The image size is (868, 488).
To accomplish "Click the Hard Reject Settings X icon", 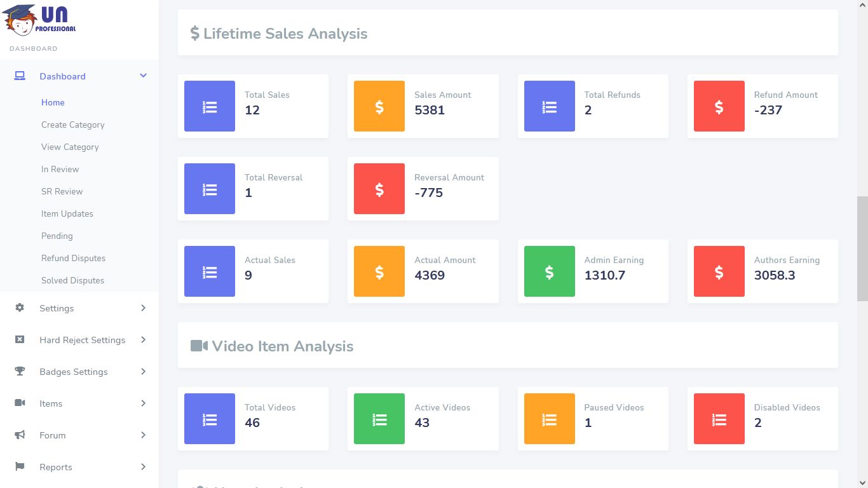I will point(20,340).
